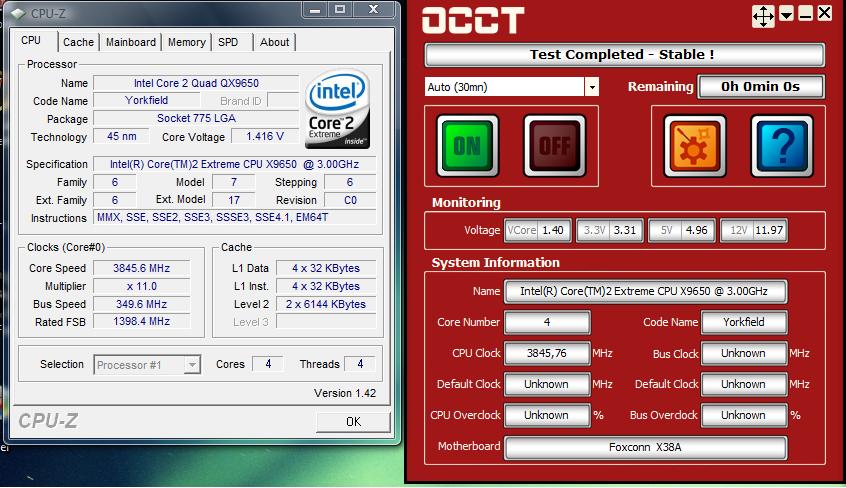Image resolution: width=846 pixels, height=488 pixels.
Task: Click the Cores value 4
Action: click(268, 364)
